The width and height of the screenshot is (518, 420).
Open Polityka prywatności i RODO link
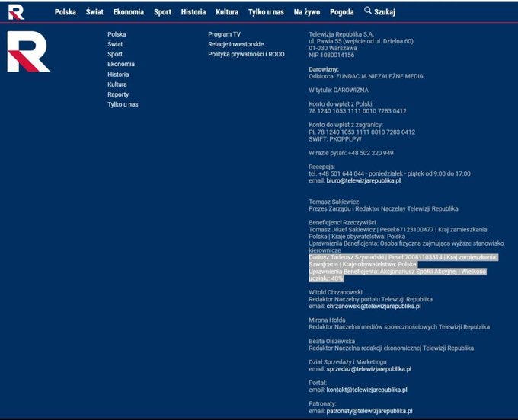pos(247,55)
